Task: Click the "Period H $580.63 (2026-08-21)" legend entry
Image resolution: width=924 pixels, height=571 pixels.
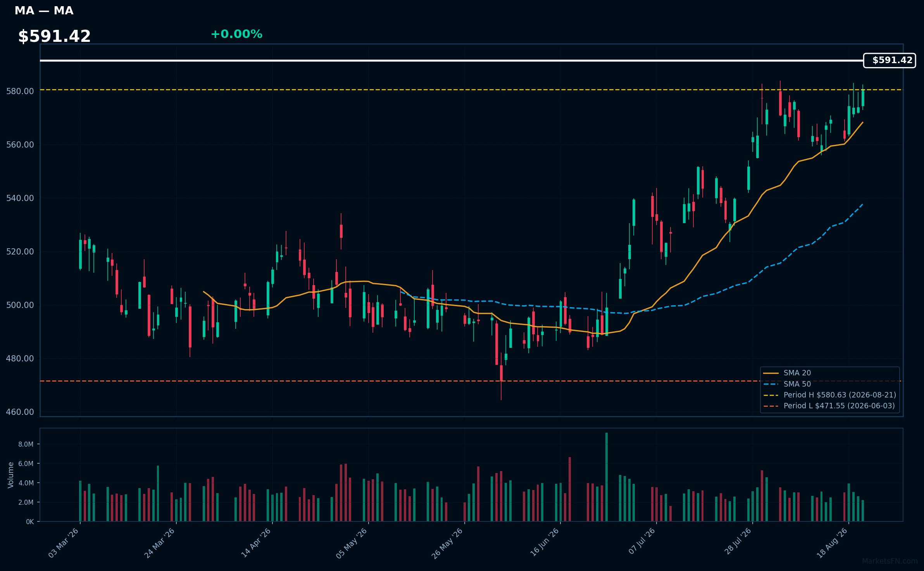Action: [830, 395]
